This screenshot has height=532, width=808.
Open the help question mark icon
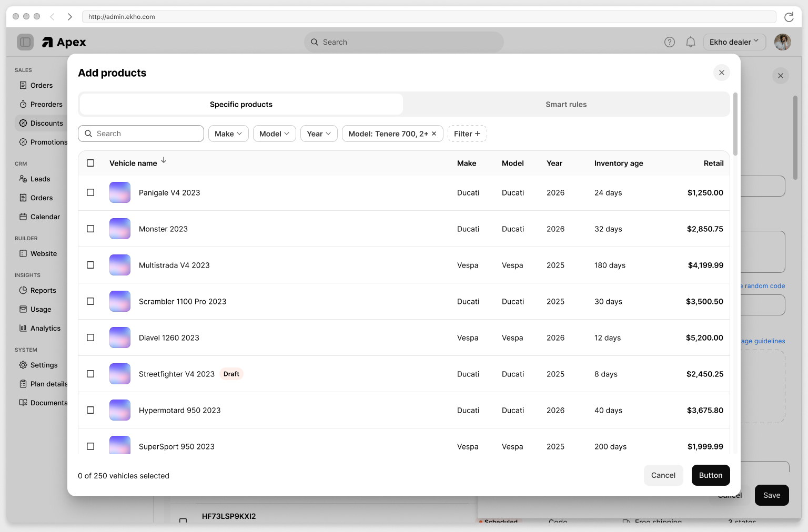[670, 42]
